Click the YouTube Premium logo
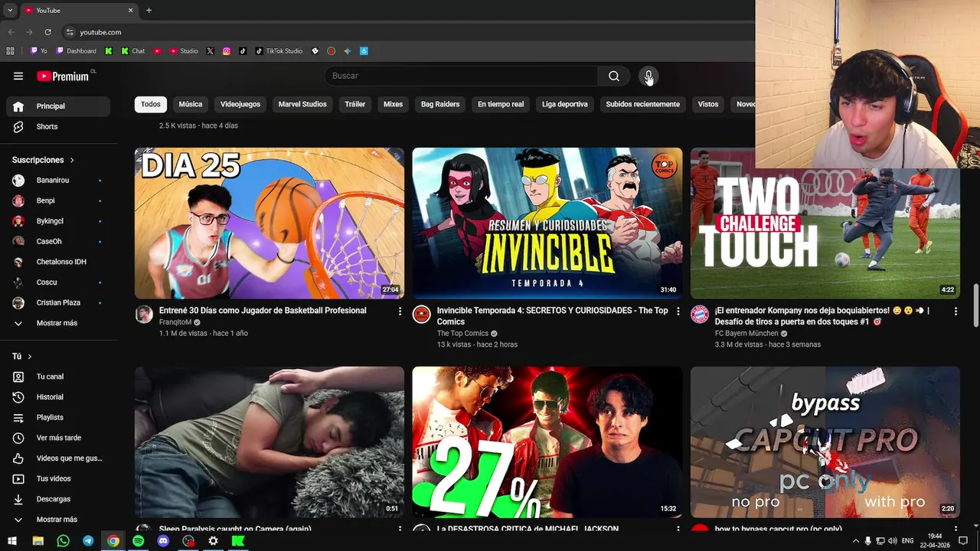 coord(64,76)
